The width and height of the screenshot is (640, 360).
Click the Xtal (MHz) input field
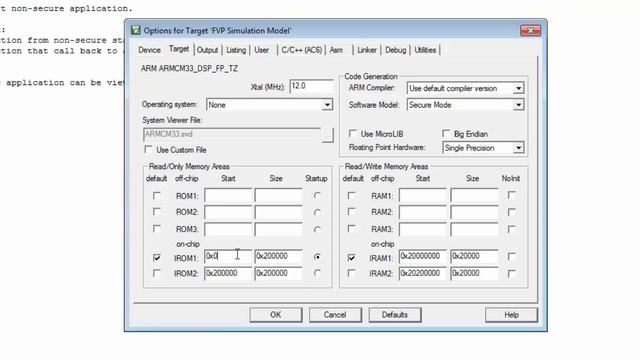click(x=311, y=86)
